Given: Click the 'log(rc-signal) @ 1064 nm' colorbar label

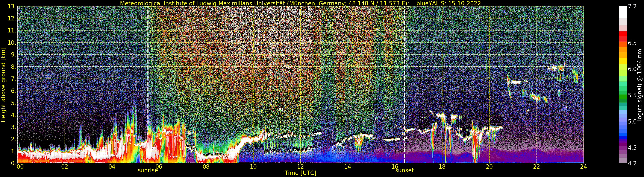Looking at the screenshot, I should click(640, 85).
